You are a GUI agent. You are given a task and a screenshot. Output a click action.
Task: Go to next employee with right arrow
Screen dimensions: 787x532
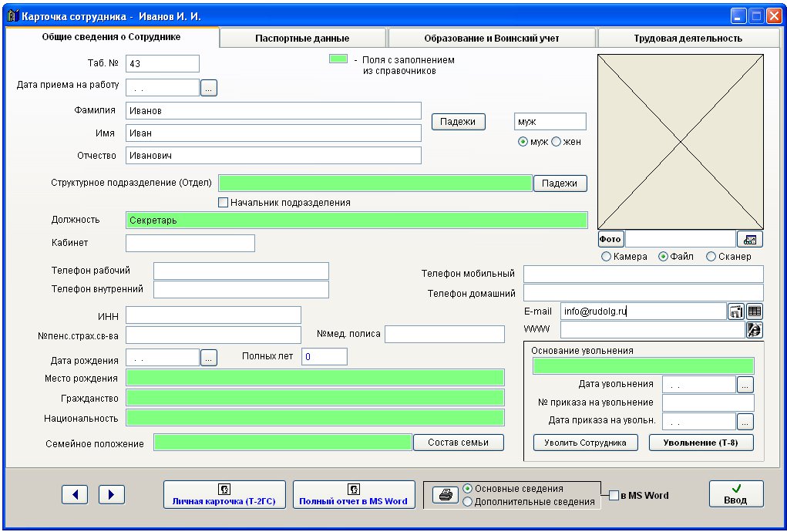pyautogui.click(x=111, y=494)
